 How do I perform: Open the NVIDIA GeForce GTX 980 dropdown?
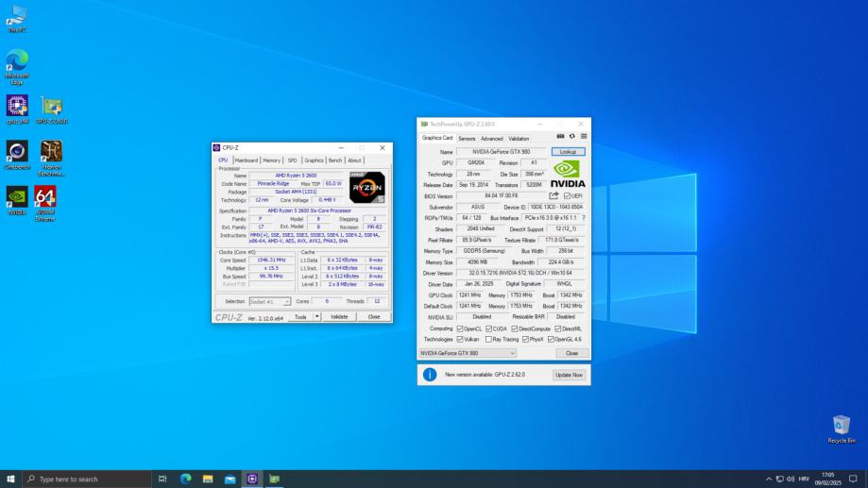click(x=468, y=353)
